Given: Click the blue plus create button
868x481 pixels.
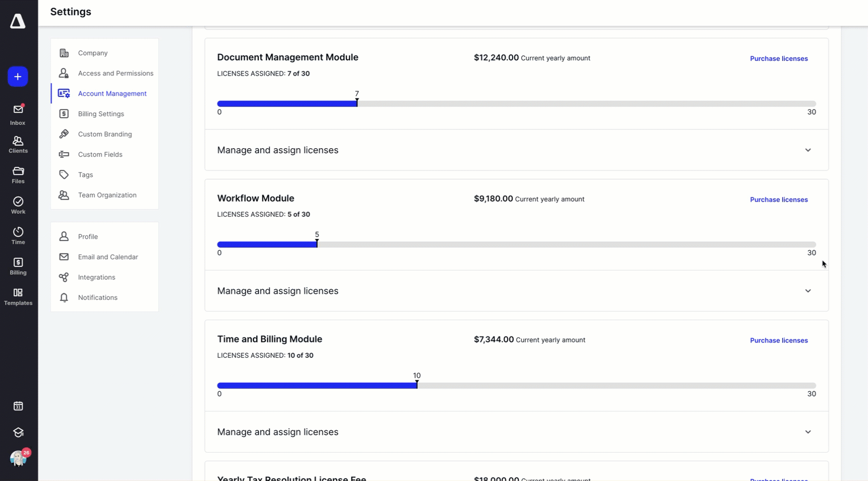Looking at the screenshot, I should 18,77.
